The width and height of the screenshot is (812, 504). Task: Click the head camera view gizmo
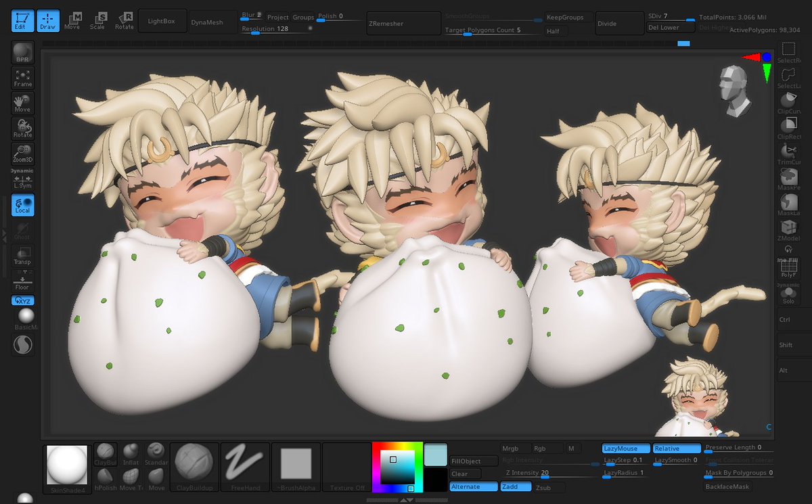(734, 91)
